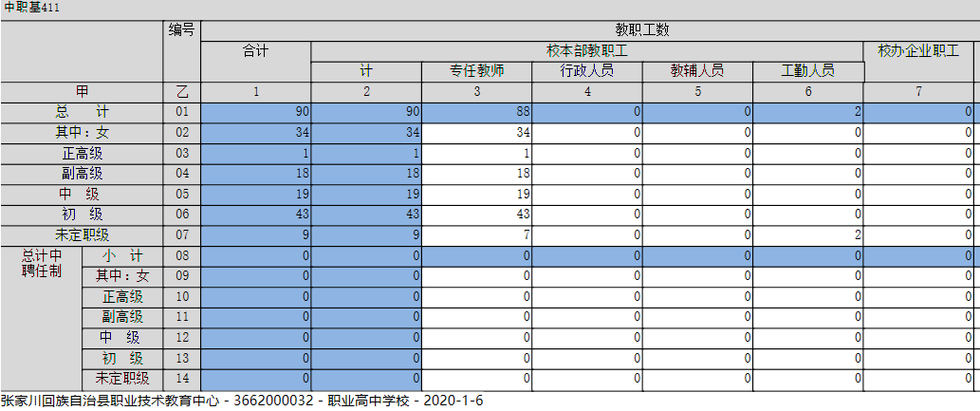Viewport: 980px width, 411px height.
Task: Select the 专任教师 cell in row 06 初级
Action: tap(476, 215)
